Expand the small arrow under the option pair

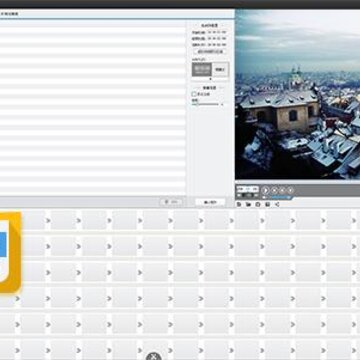[210, 79]
